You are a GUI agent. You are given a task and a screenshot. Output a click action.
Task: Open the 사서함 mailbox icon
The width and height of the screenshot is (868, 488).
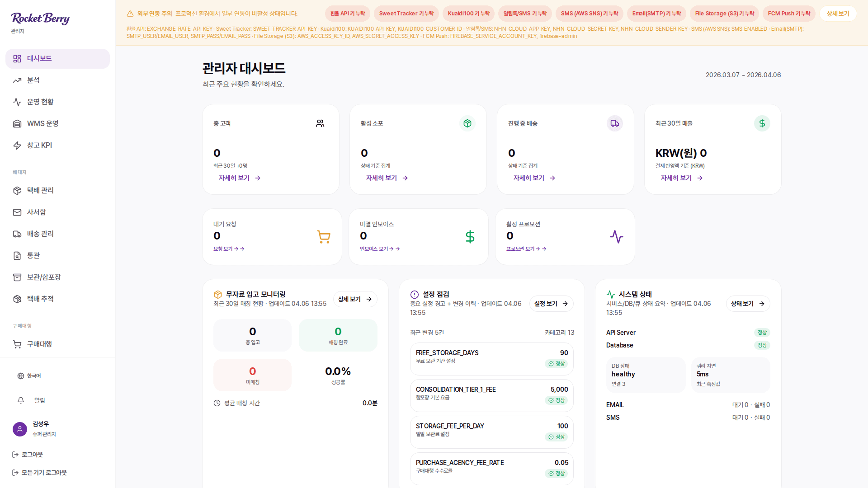pyautogui.click(x=17, y=212)
